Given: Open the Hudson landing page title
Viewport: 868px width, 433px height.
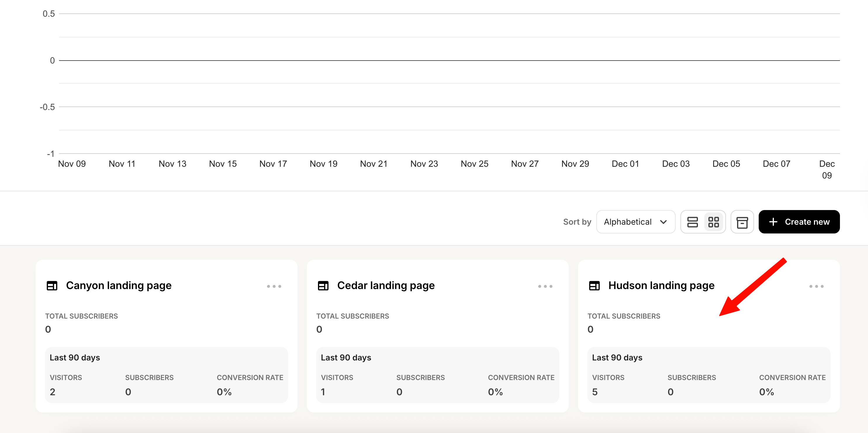Looking at the screenshot, I should pyautogui.click(x=661, y=286).
